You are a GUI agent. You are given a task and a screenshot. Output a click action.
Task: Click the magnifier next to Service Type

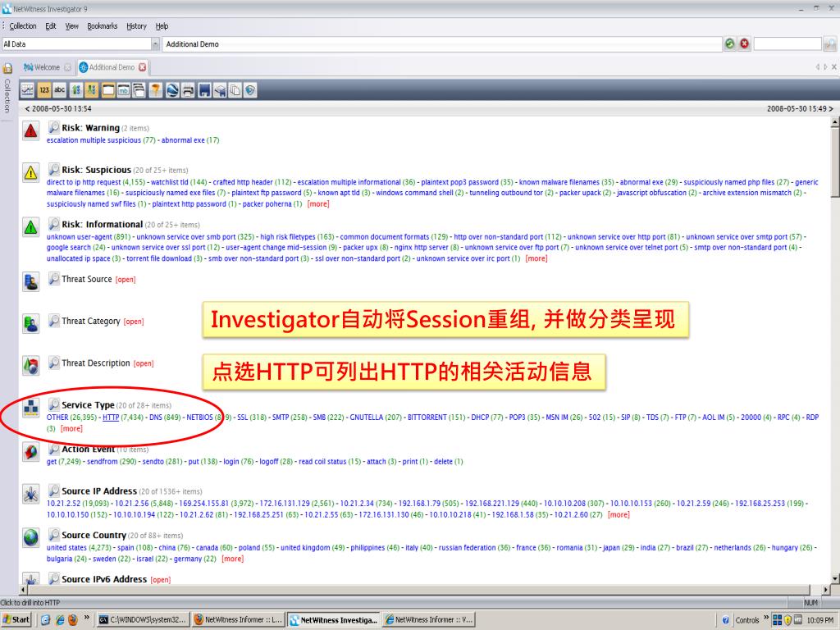[x=53, y=404]
